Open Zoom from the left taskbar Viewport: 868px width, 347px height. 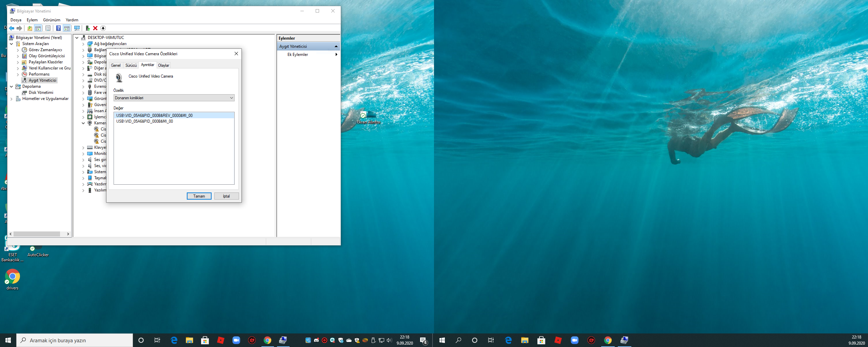click(236, 340)
